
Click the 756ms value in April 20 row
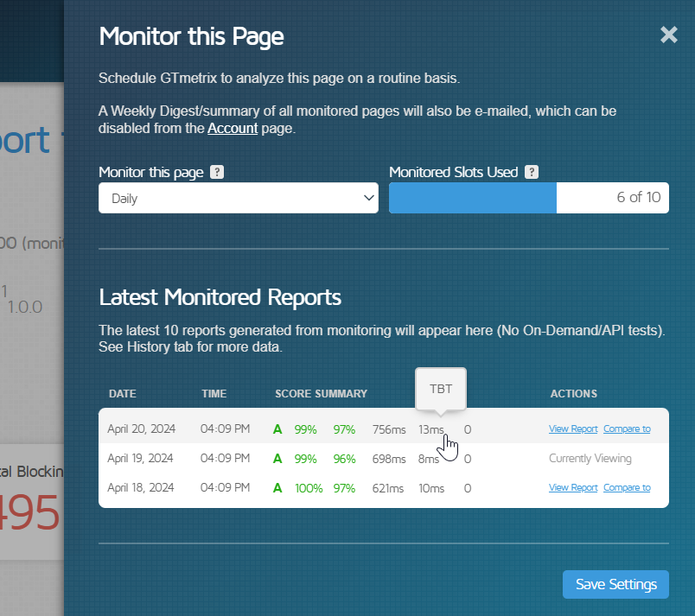[389, 429]
